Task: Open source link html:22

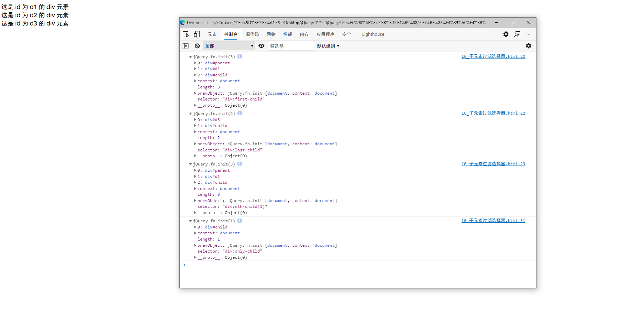Action: (x=493, y=113)
